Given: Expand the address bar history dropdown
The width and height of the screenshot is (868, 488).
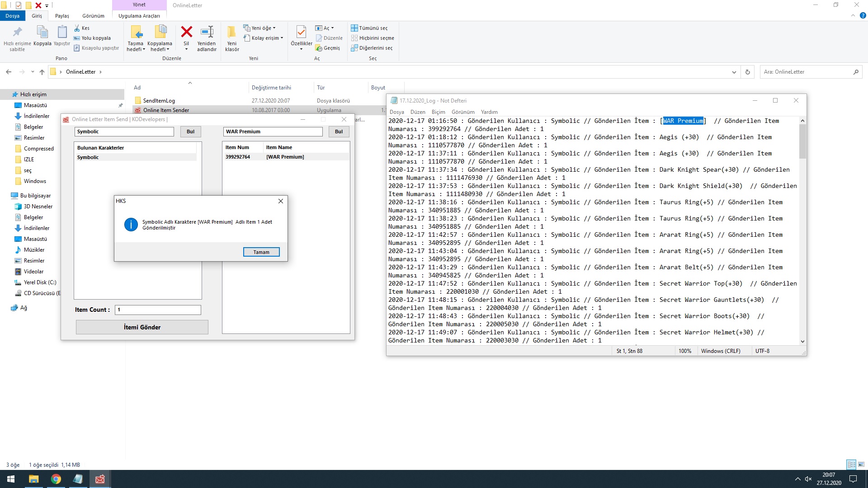Looking at the screenshot, I should pos(734,72).
